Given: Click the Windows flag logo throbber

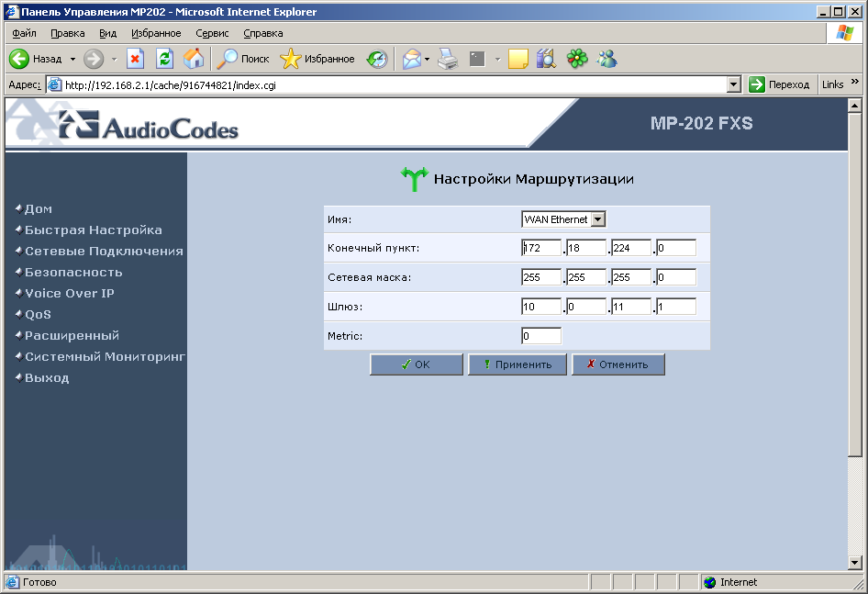Looking at the screenshot, I should (845, 33).
